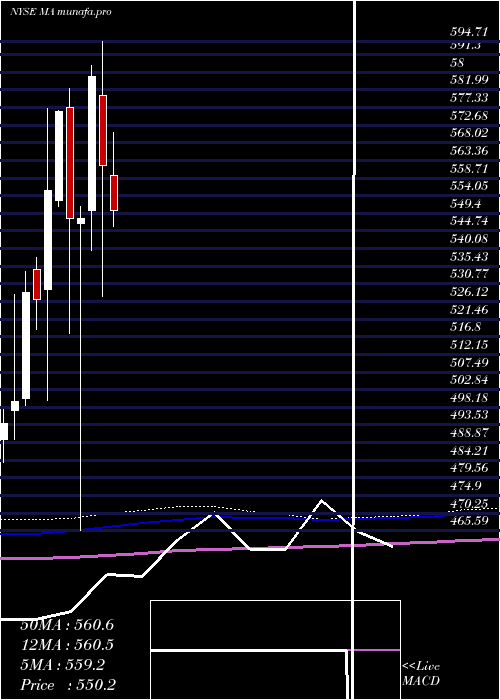
Task: Click the 577.33 price axis value
Action: coord(469,98)
